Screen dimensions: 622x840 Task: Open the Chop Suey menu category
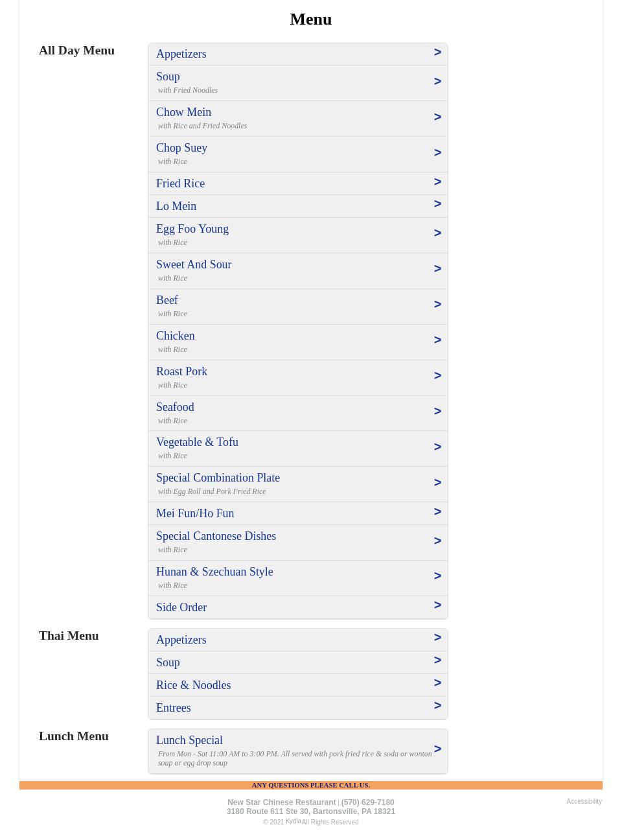[181, 148]
